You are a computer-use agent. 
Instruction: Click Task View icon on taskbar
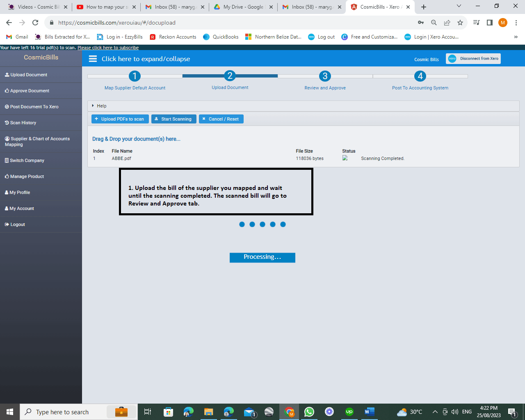[x=148, y=412]
